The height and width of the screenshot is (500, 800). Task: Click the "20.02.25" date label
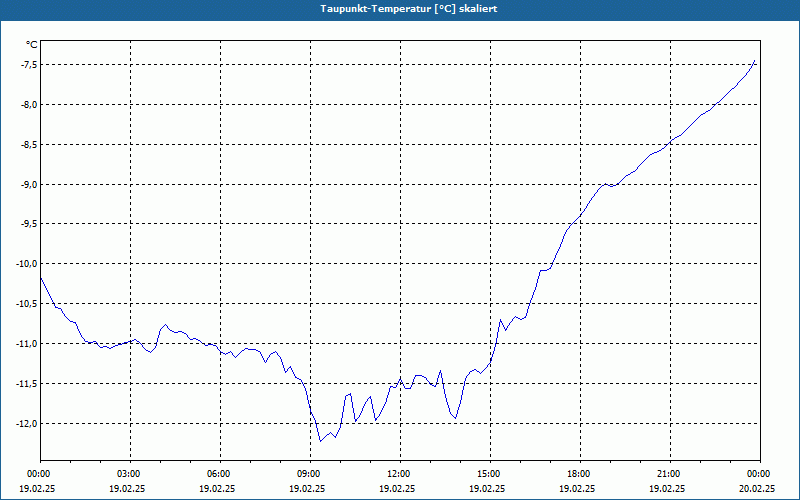[x=758, y=488]
